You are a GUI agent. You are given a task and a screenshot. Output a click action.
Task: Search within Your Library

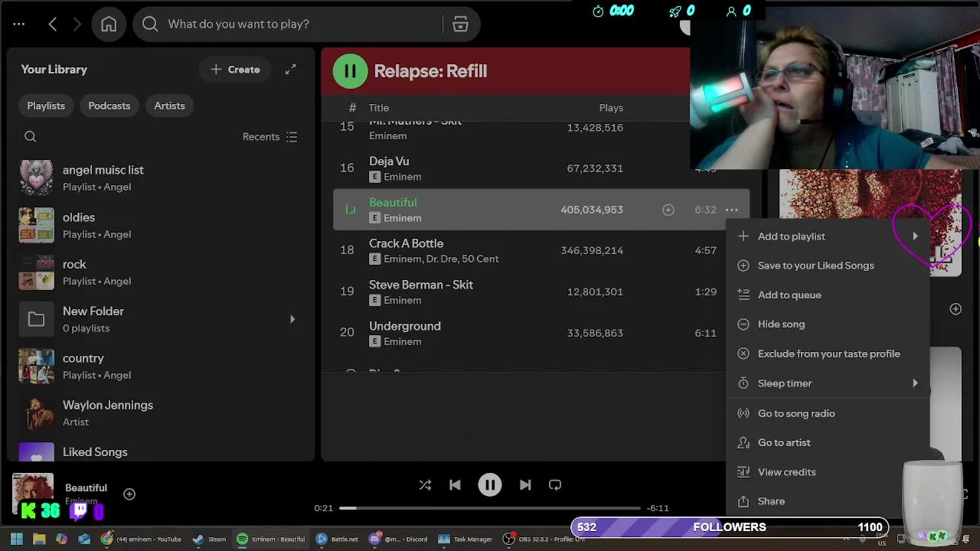31,137
